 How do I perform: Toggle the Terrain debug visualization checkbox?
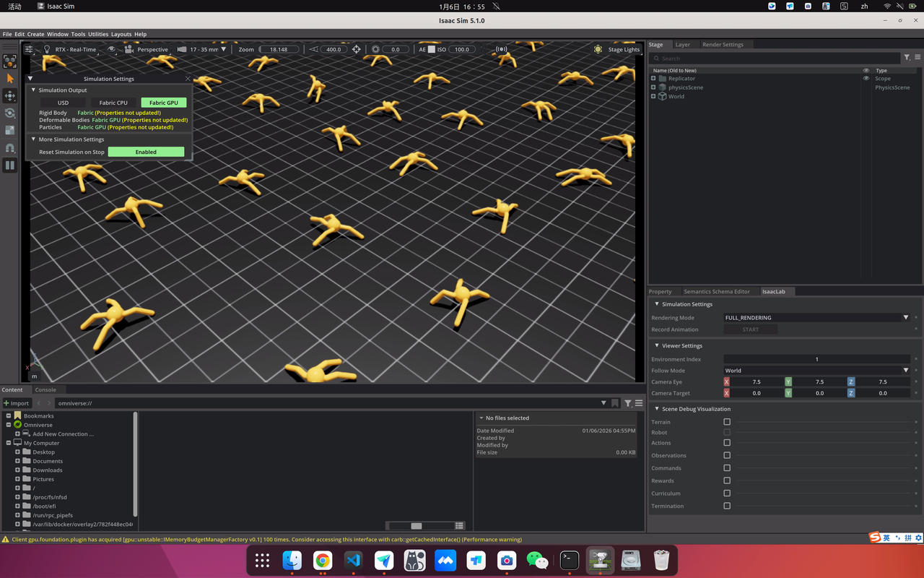click(727, 422)
